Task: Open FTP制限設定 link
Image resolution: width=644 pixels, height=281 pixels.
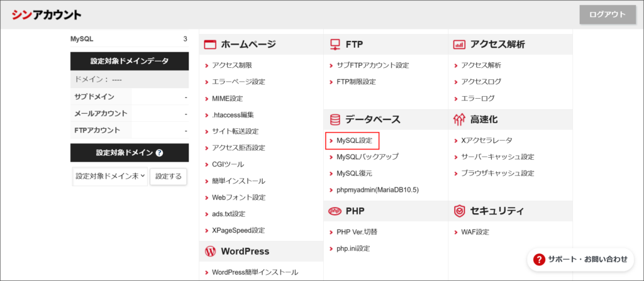Action: [x=356, y=82]
